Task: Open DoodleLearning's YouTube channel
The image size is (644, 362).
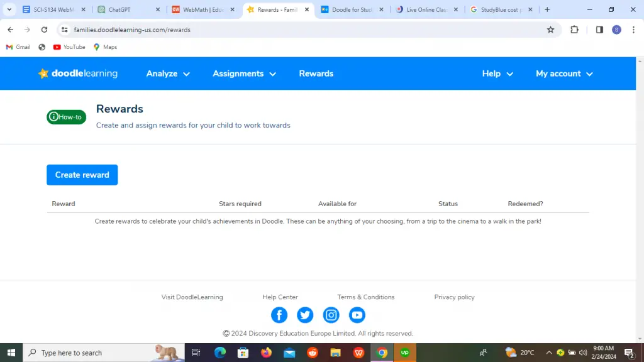Action: tap(357, 315)
